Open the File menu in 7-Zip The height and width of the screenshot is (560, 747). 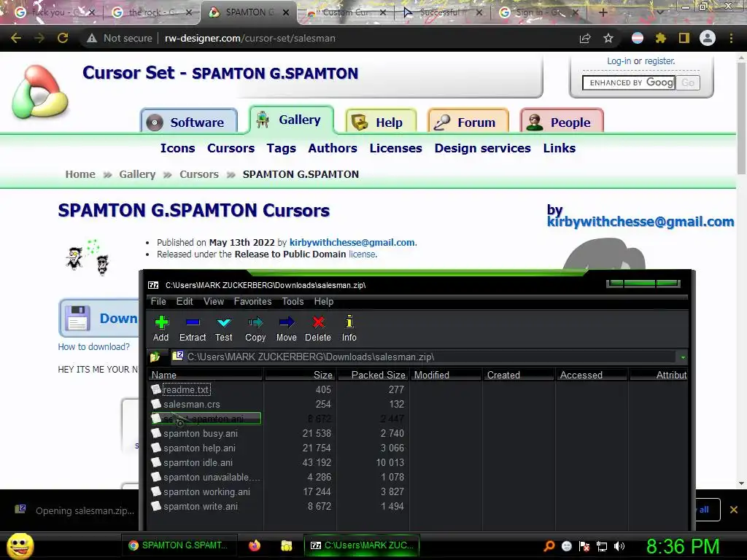(158, 301)
